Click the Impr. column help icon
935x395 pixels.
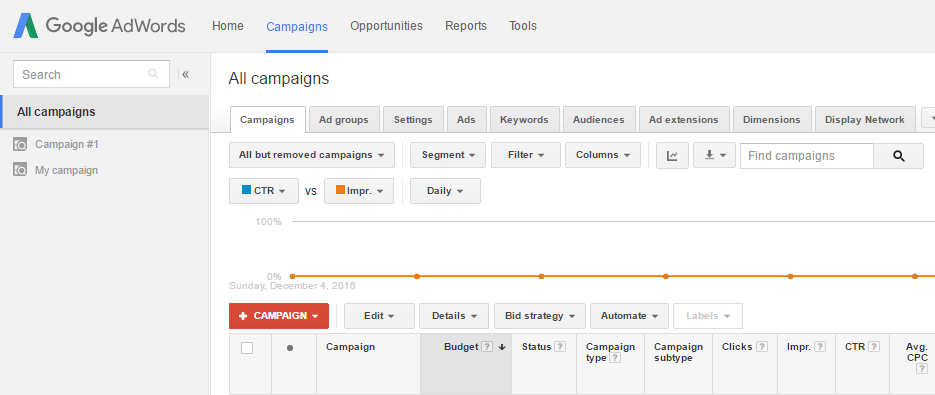(820, 347)
